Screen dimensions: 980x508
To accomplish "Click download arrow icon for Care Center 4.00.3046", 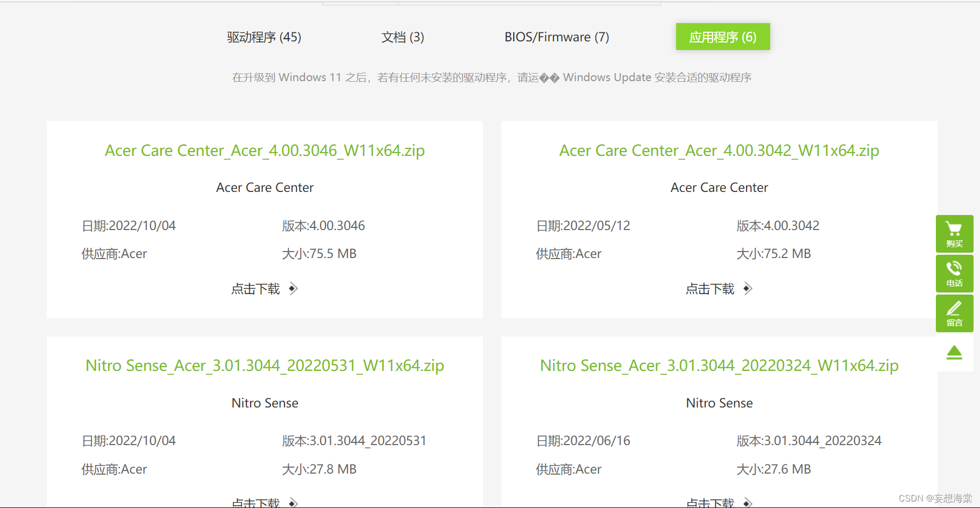I will [293, 289].
